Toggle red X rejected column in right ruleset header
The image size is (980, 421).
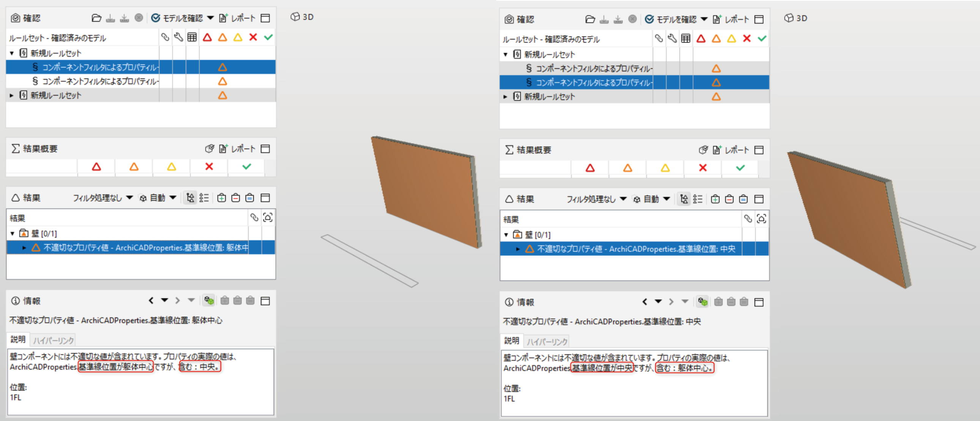[747, 38]
